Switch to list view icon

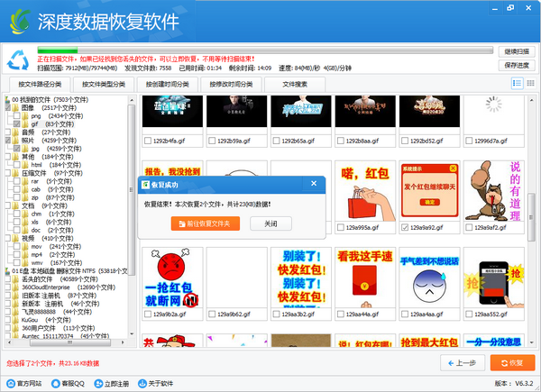(517, 83)
